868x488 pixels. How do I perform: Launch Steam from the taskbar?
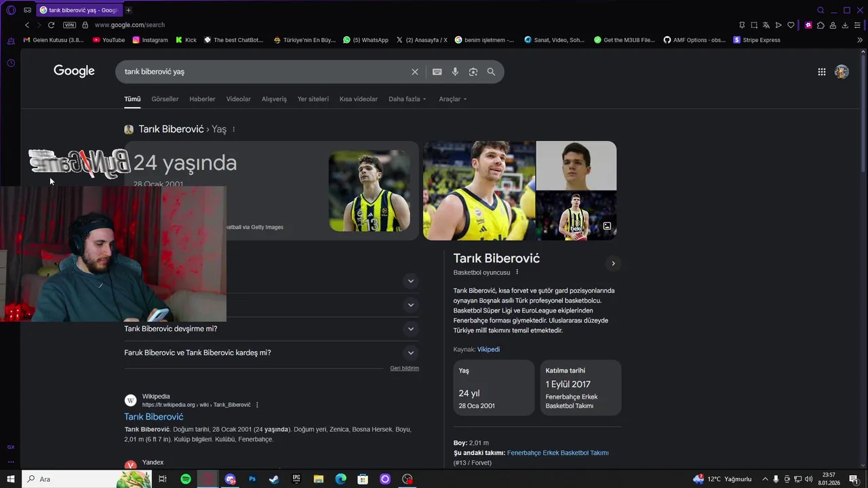click(274, 479)
